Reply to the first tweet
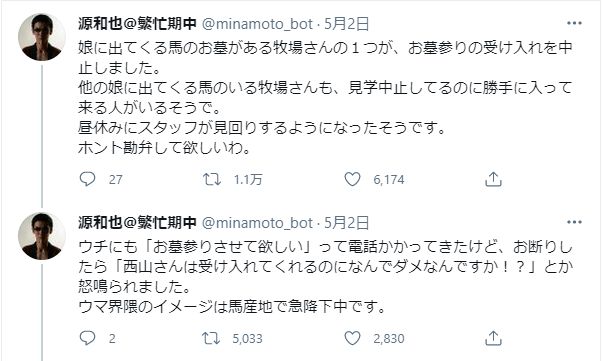This screenshot has width=602, height=361. point(87,179)
